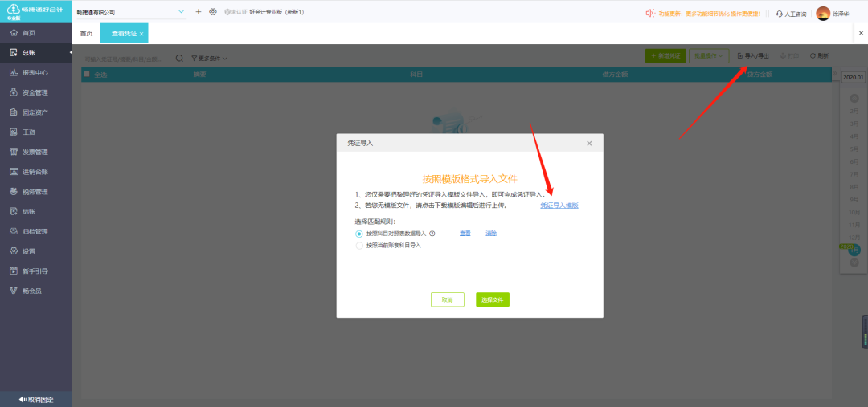
Task: Select the highlighted 1月 marker
Action: [x=854, y=250]
